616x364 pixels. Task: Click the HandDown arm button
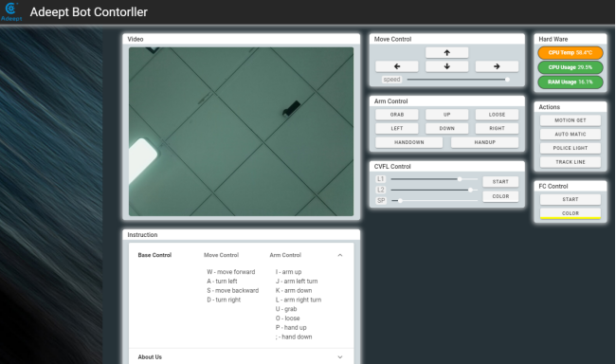point(409,142)
